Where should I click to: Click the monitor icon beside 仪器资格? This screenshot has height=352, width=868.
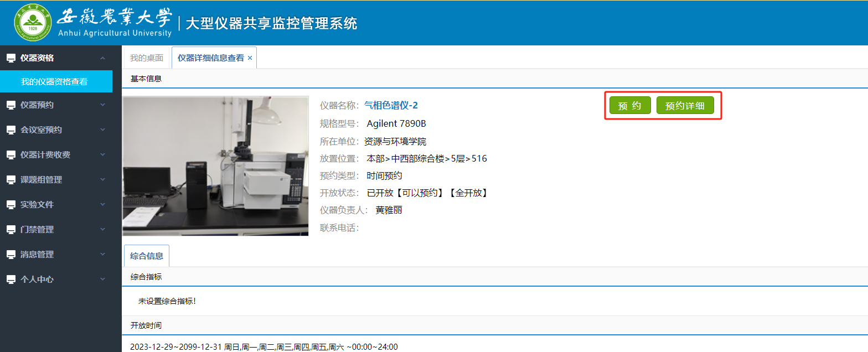tap(11, 58)
